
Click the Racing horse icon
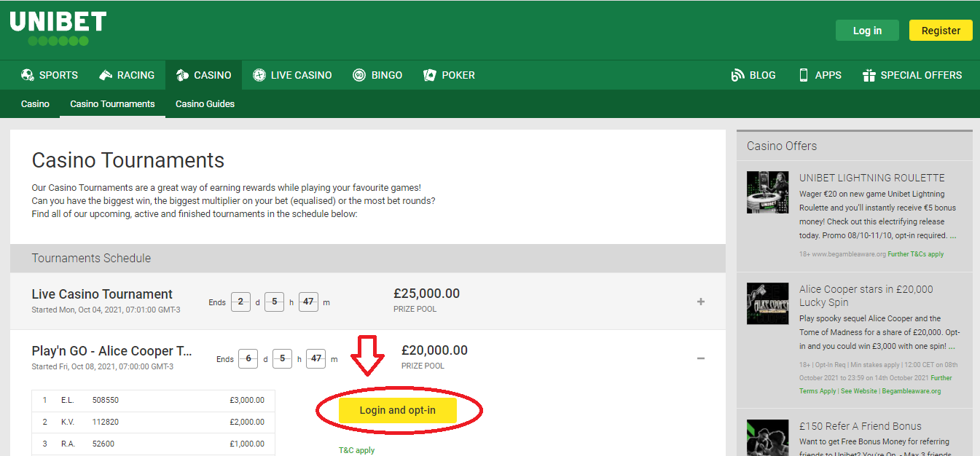(106, 75)
